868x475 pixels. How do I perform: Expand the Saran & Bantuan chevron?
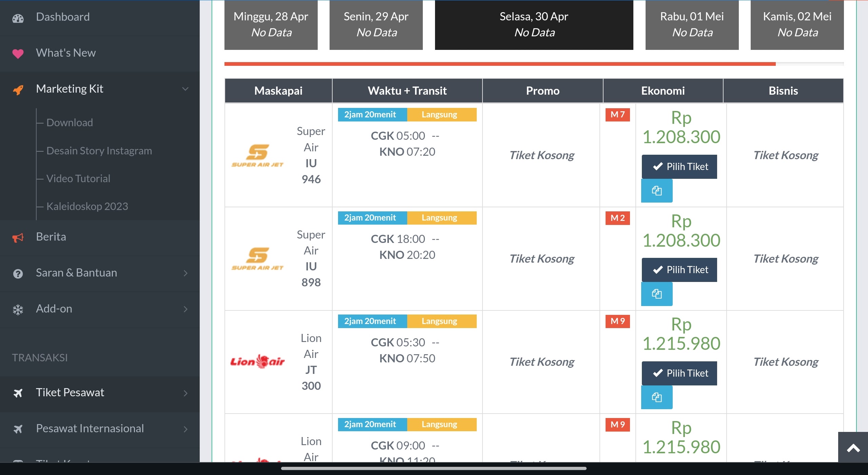(x=185, y=273)
